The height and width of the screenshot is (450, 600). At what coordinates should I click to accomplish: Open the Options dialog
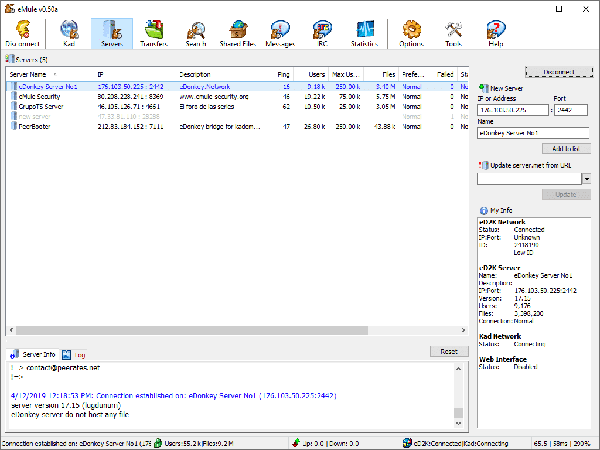click(411, 33)
